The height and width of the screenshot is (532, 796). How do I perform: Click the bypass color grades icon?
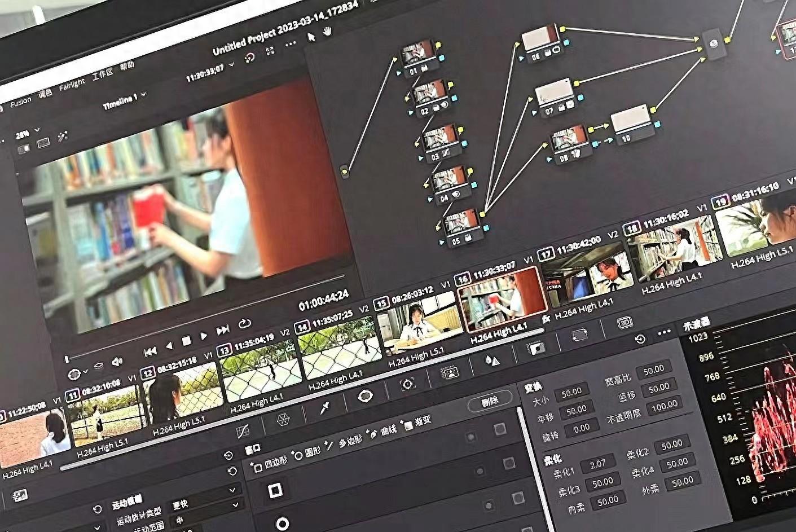coord(249,57)
